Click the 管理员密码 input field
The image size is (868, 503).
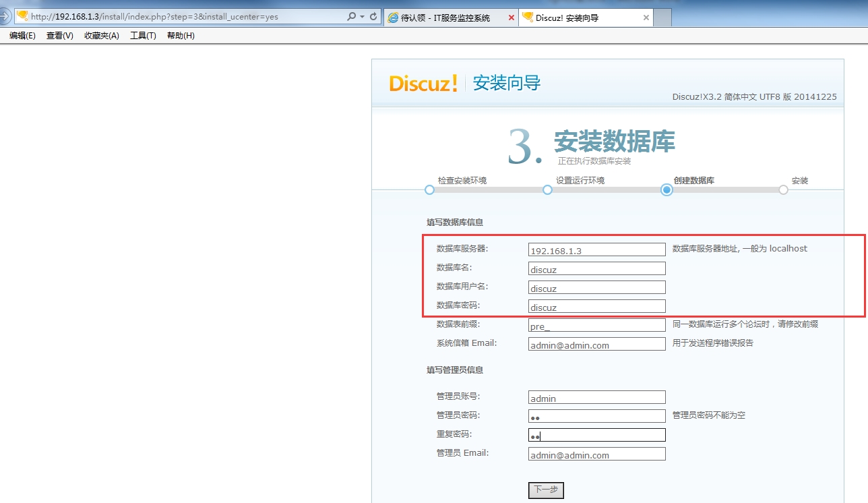pos(597,416)
